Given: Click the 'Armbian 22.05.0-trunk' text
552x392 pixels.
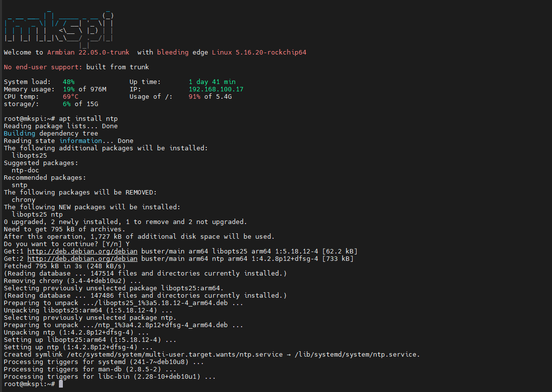Looking at the screenshot, I should pos(88,52).
